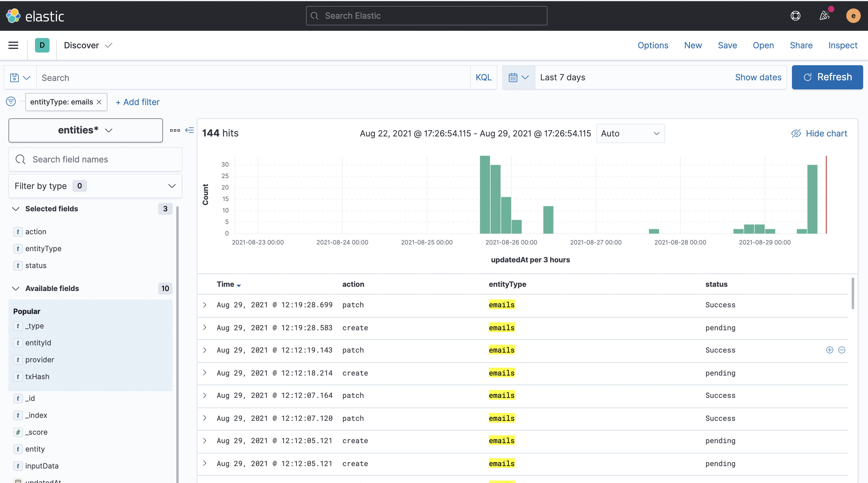868x483 pixels.
Task: Expand the 12:19:28.699 patch row
Action: pos(205,305)
